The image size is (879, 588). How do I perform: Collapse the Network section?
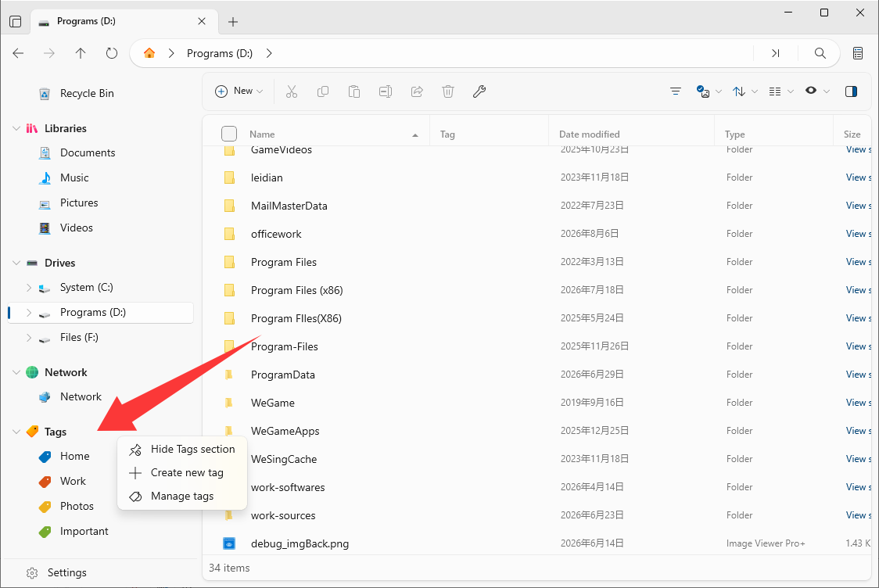[16, 372]
